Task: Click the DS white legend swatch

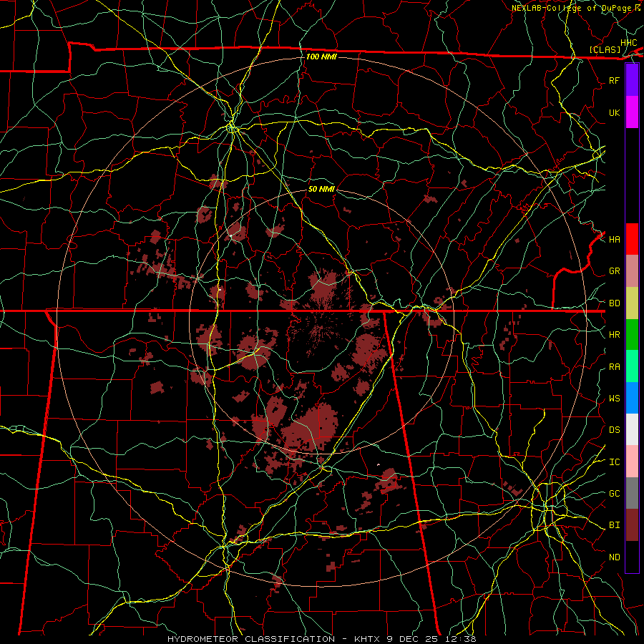Action: 632,429
